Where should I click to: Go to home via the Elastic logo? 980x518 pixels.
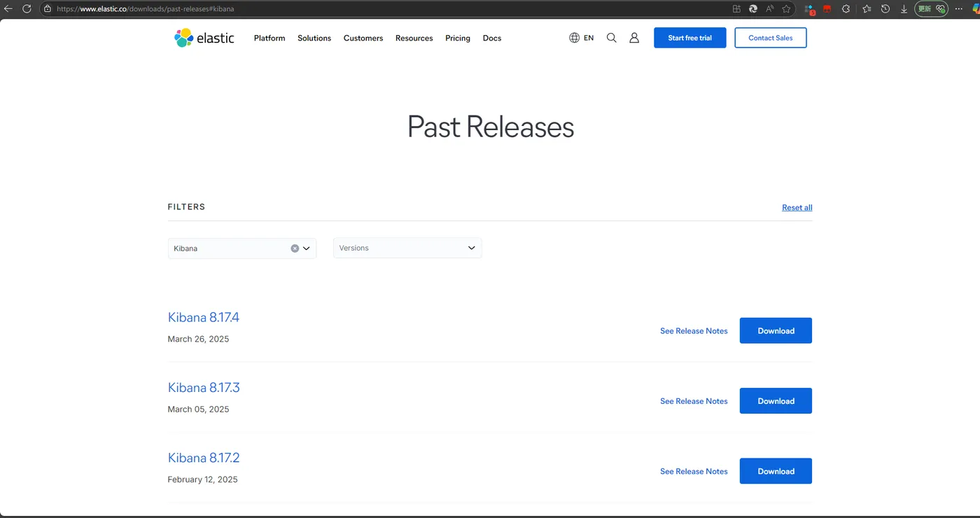[204, 38]
